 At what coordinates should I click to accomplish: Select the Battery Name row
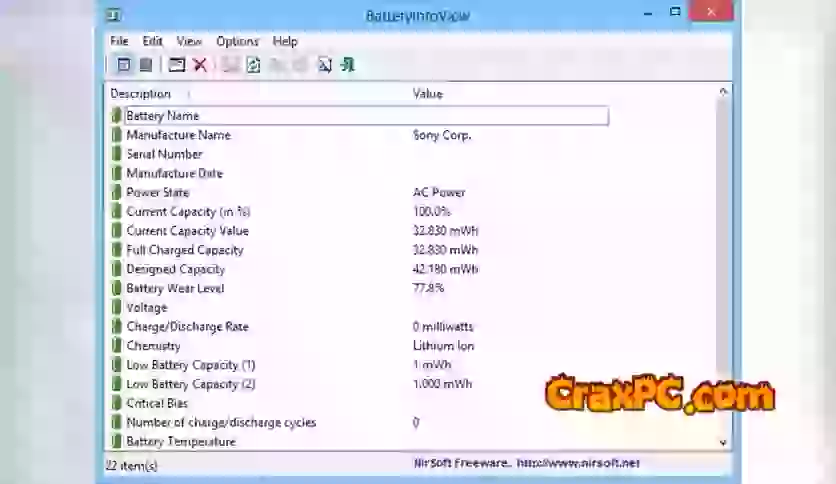[x=366, y=116]
